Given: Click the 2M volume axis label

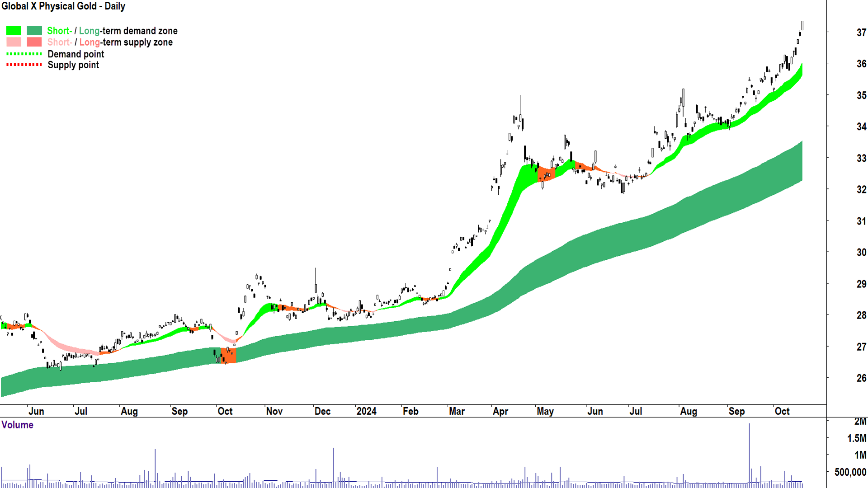Looking at the screenshot, I should click(860, 422).
